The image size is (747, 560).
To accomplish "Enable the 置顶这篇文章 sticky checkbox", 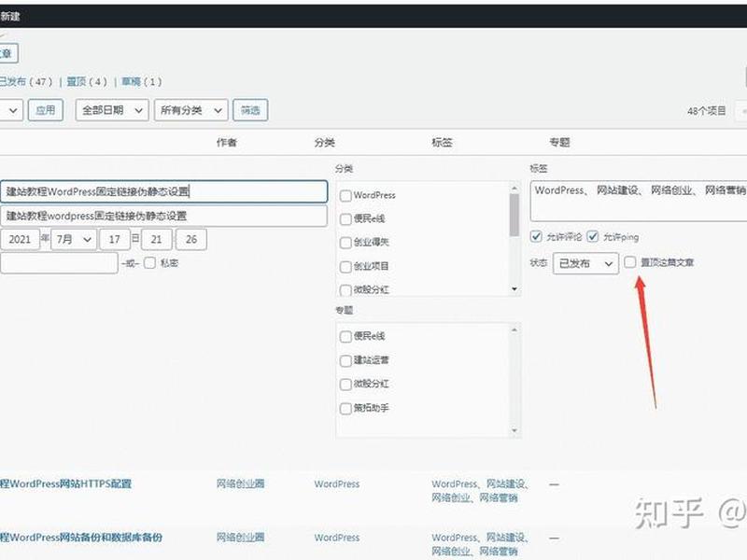I will coord(629,262).
